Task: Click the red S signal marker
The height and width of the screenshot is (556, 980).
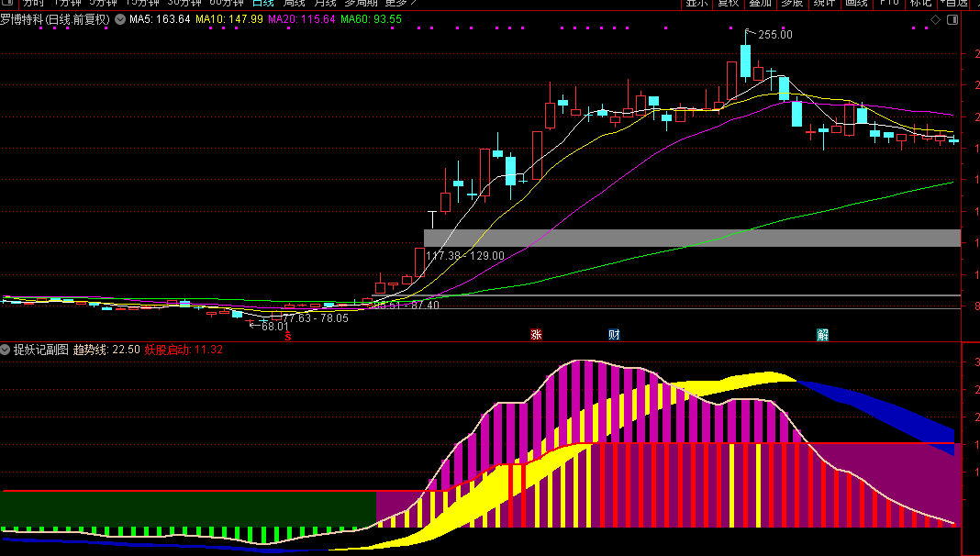Action: click(288, 336)
